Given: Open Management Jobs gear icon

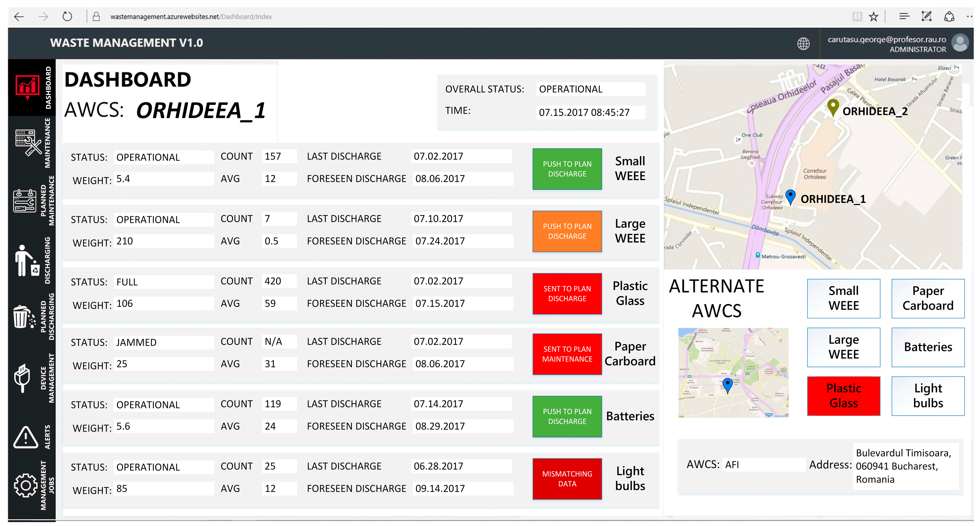Looking at the screenshot, I should (25, 485).
